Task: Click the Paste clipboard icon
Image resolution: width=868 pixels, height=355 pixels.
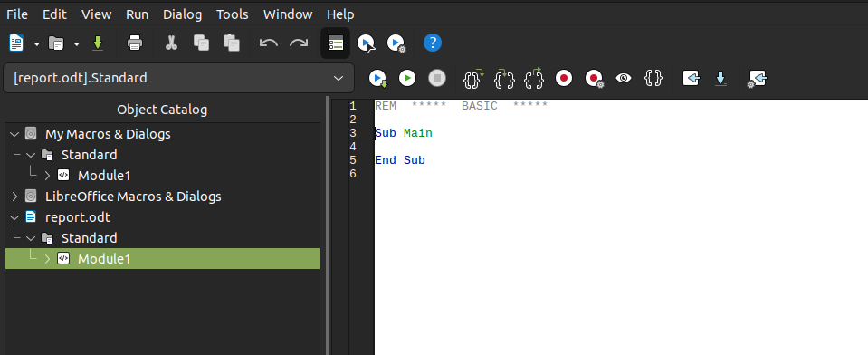Action: [x=231, y=43]
